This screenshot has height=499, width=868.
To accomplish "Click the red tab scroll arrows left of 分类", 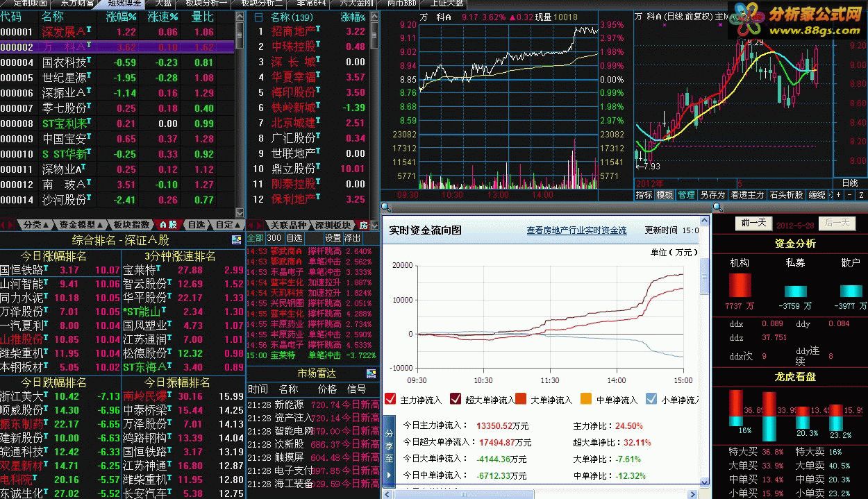I will (8, 225).
